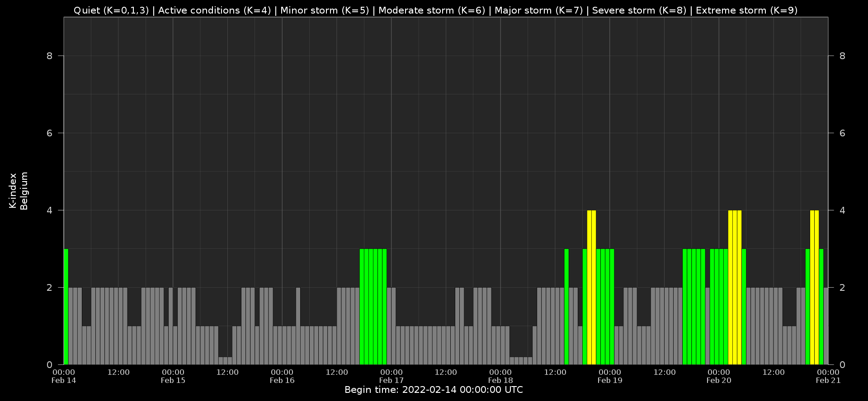Image resolution: width=868 pixels, height=401 pixels.
Task: Click the 'Feb 15' date label
Action: pos(173,380)
